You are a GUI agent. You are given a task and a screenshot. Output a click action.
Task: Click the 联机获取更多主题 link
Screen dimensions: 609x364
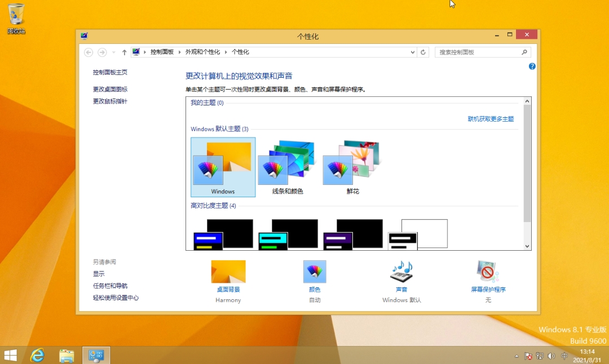coord(491,119)
